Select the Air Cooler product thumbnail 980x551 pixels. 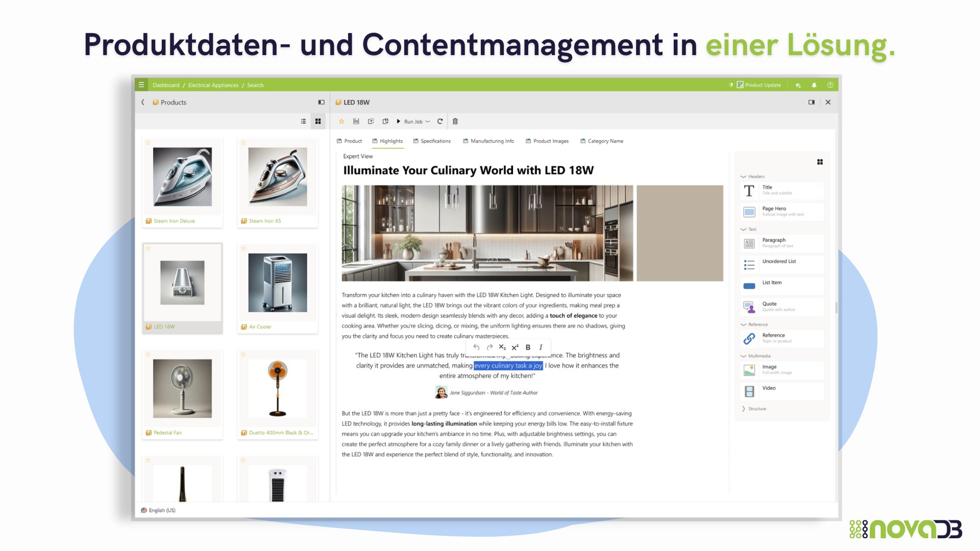(x=278, y=283)
